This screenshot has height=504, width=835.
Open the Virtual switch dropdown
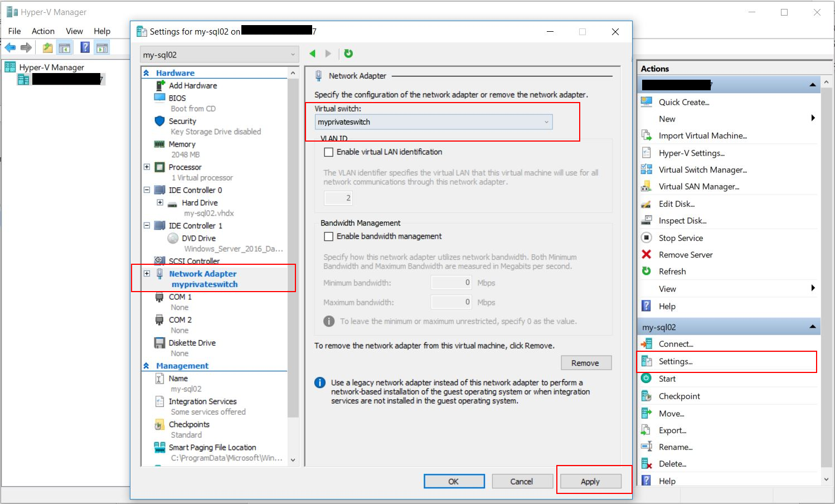click(x=434, y=122)
